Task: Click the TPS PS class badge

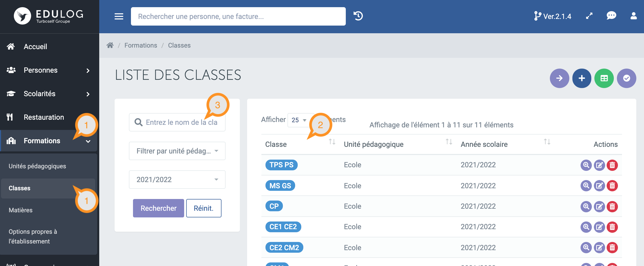Action: 281,165
